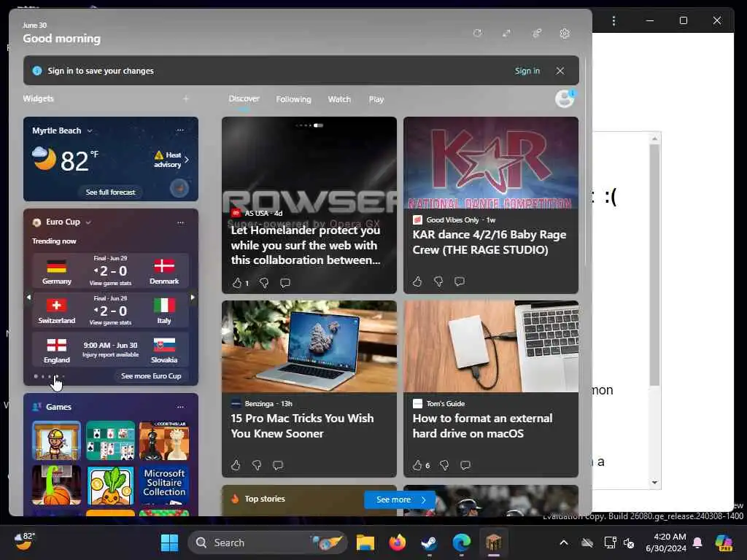
Task: Dislike the Homelander Opera GX article
Action: pos(263,283)
